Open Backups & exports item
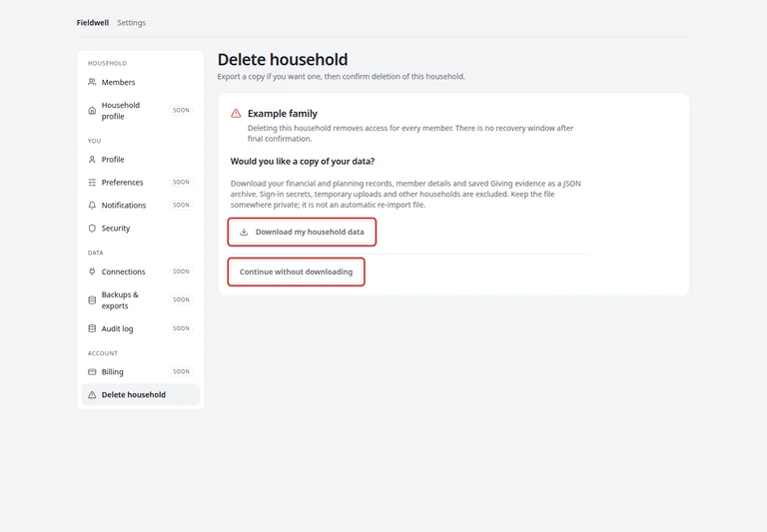The width and height of the screenshot is (767, 532). [141, 300]
